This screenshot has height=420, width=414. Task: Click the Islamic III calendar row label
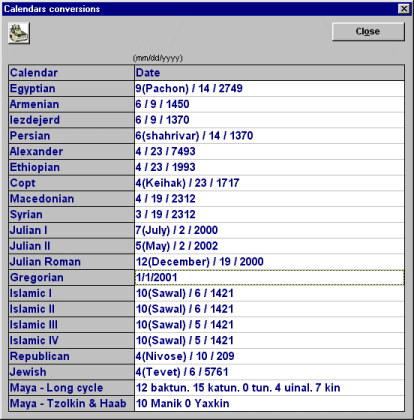click(x=71, y=325)
